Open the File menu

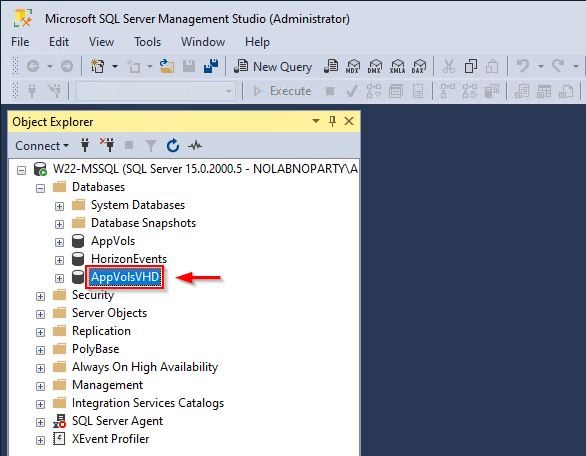[20, 41]
